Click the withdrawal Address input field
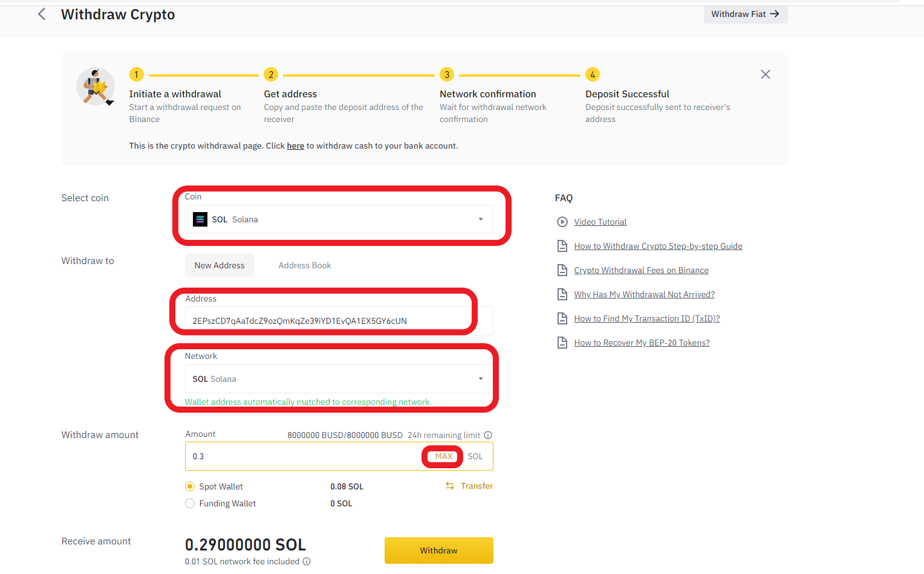The width and height of the screenshot is (924, 574). tap(339, 321)
